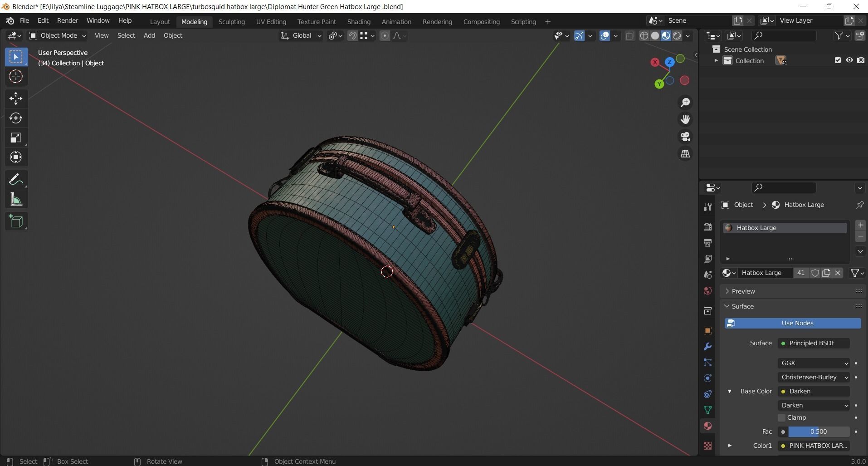
Task: Select the Add Cube tool
Action: tap(16, 221)
